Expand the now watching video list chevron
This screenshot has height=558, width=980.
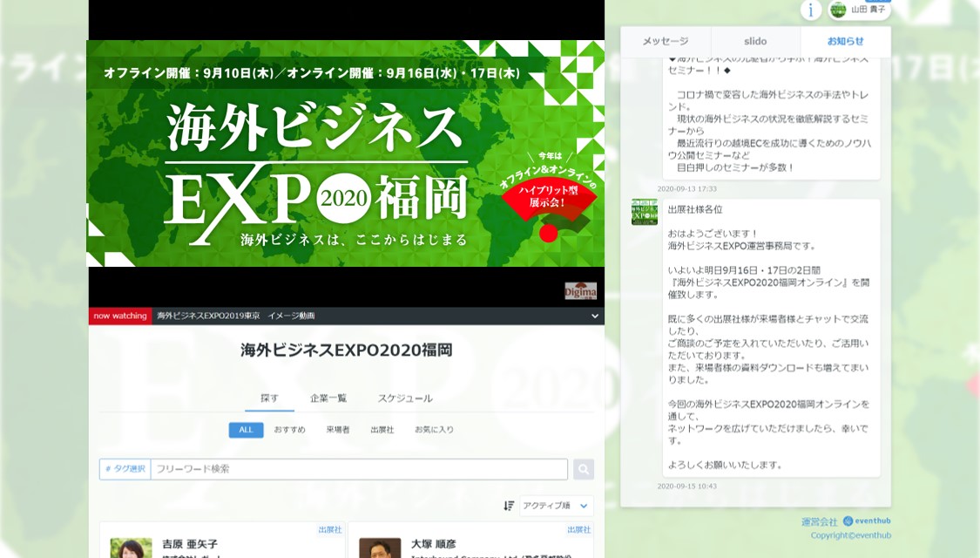point(594,316)
